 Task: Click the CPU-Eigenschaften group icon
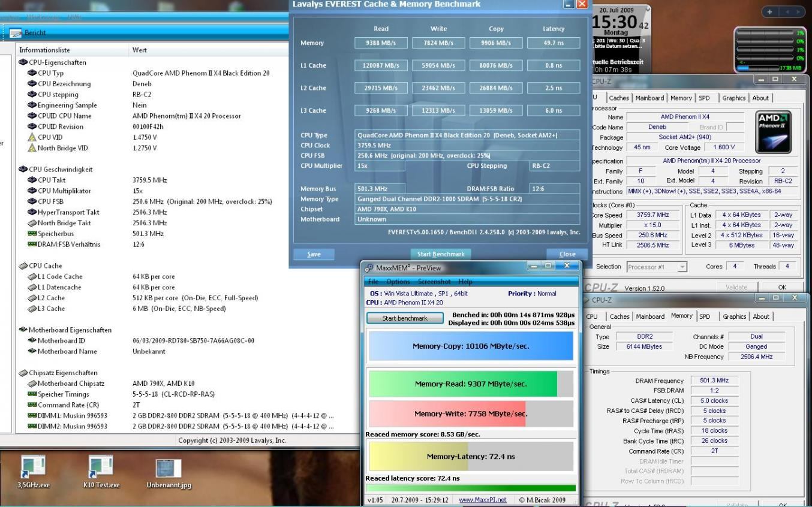tap(23, 62)
